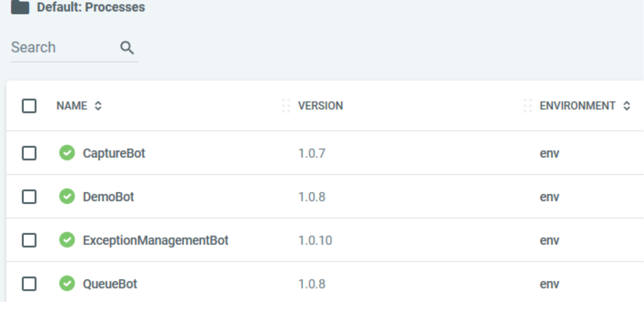644x311 pixels.
Task: Open the ExceptionManagementBot process entry
Action: click(x=155, y=240)
